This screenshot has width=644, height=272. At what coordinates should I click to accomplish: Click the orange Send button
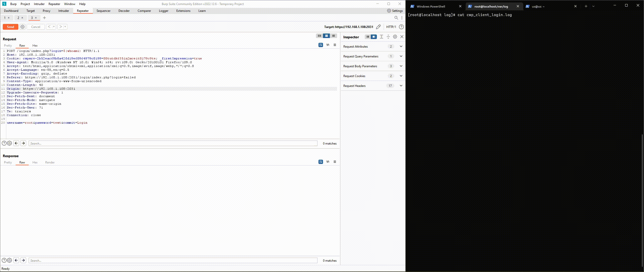11,27
